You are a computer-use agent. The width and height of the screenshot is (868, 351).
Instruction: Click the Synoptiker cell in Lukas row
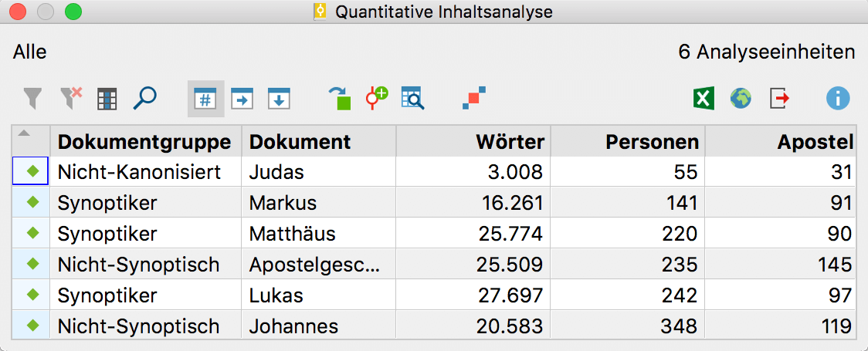coord(146,295)
